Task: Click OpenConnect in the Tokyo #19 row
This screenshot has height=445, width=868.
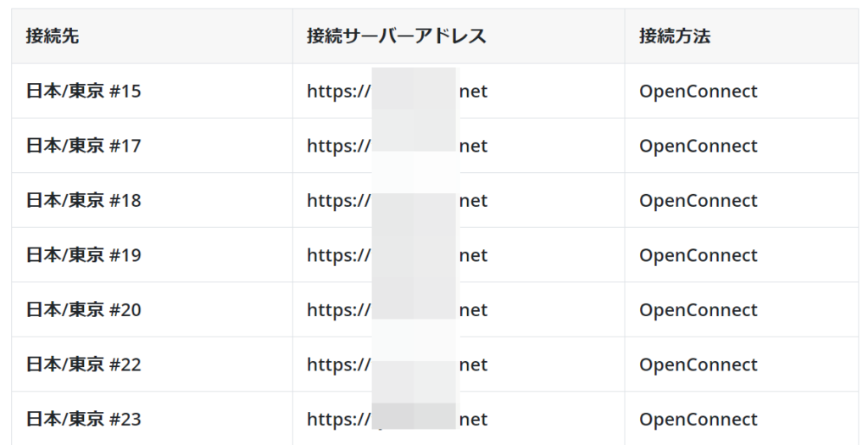Action: pos(698,255)
